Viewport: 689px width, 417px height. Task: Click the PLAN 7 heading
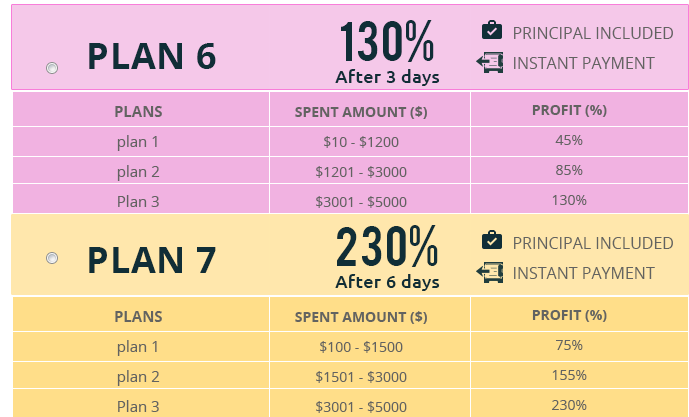152,260
